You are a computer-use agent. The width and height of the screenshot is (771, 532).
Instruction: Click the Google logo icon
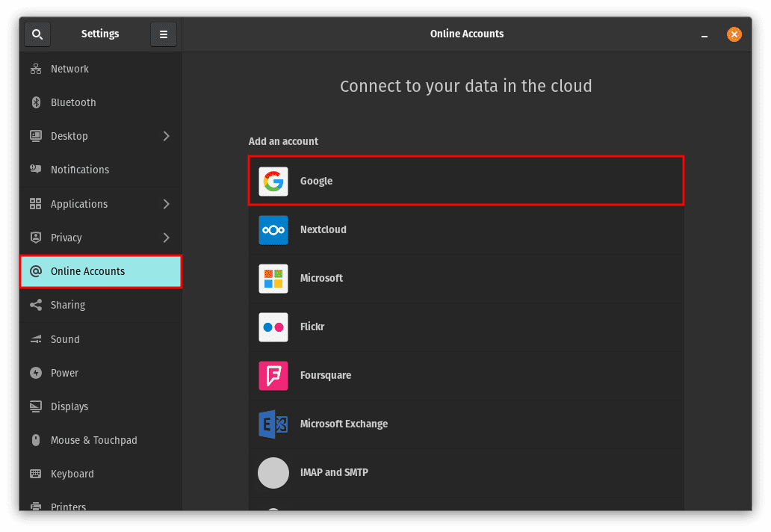click(x=273, y=182)
